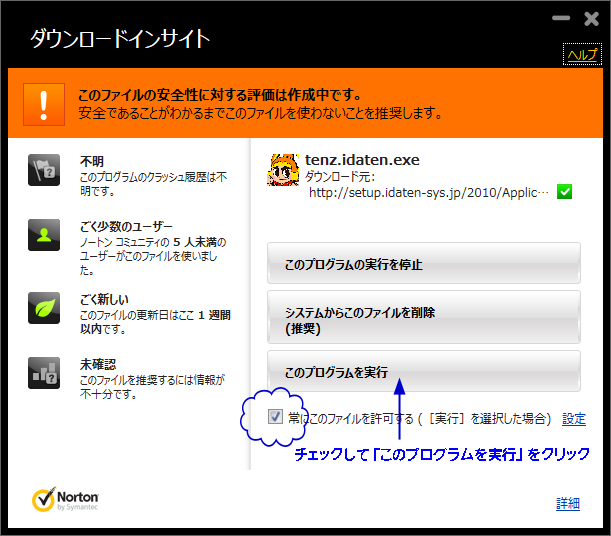The height and width of the screenshot is (536, 611).
Task: Open the ヘルプ link in the title area
Action: [581, 55]
